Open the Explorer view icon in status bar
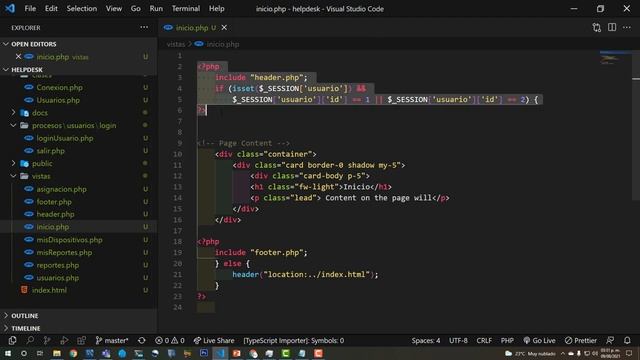640x360 pixels. click(12, 340)
